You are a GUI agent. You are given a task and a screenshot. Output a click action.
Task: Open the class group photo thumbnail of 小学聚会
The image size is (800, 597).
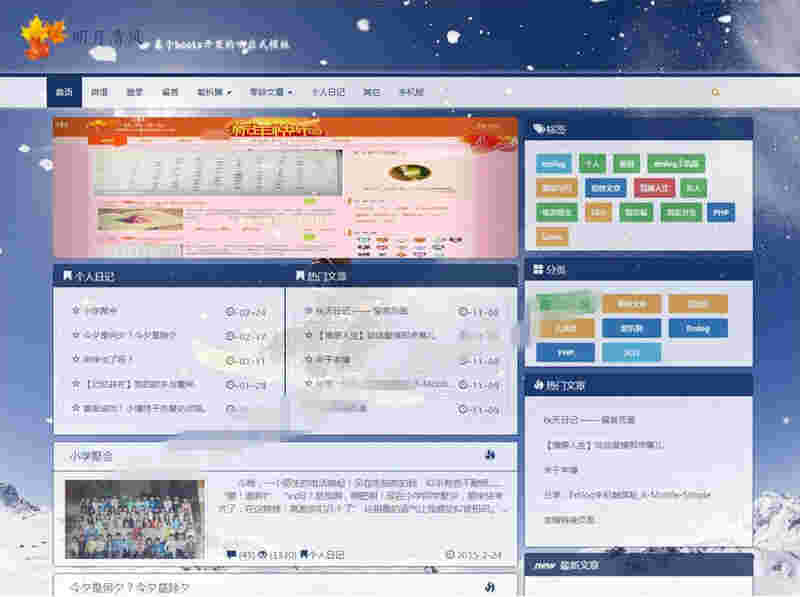click(x=135, y=518)
